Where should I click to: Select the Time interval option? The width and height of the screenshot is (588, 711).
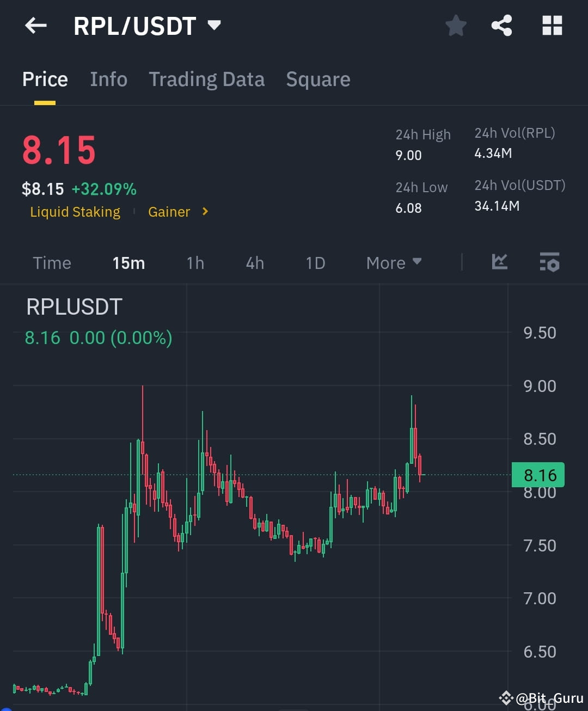point(52,262)
